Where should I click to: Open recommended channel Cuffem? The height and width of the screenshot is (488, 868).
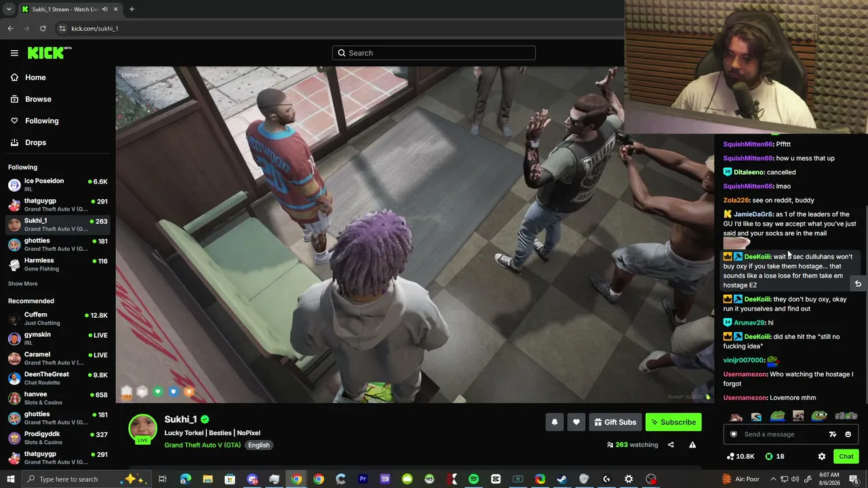[58, 319]
